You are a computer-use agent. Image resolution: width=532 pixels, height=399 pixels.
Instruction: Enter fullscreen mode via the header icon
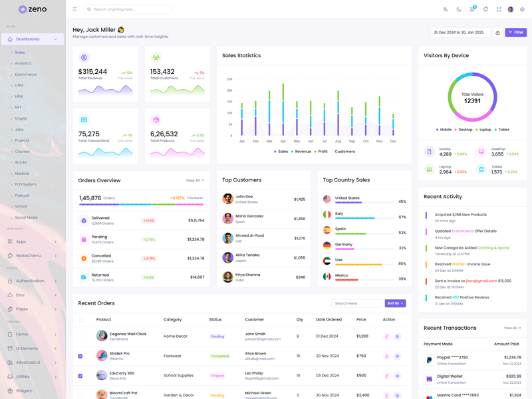[x=499, y=9]
